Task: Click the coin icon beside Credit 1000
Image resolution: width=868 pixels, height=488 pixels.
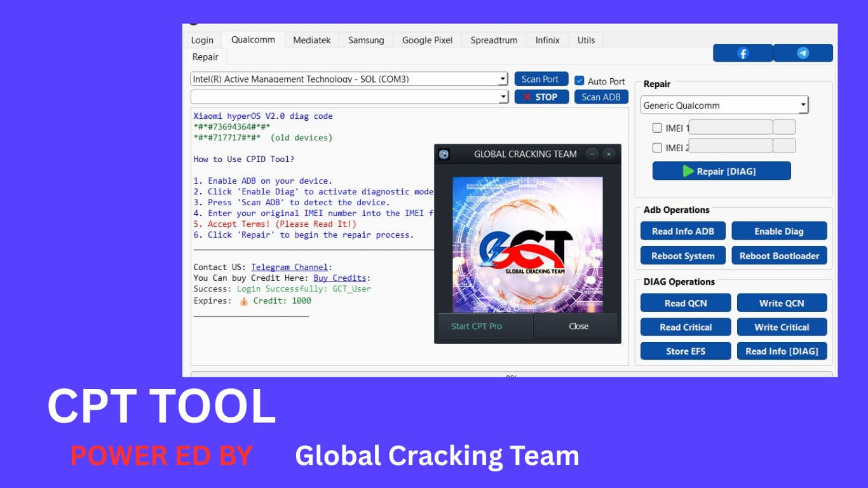Action: coord(243,301)
